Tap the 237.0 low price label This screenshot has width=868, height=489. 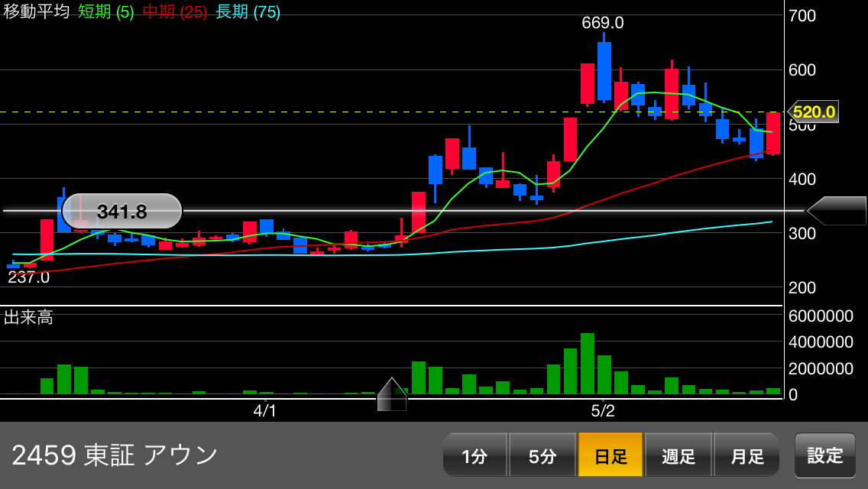28,277
